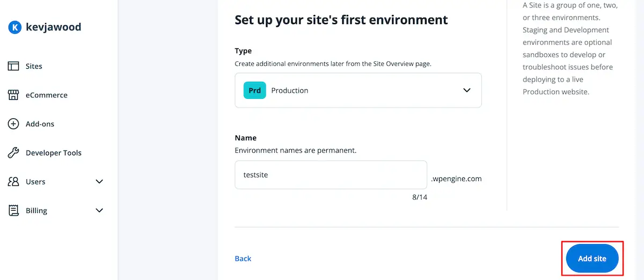Image resolution: width=644 pixels, height=280 pixels.
Task: Go to Sites in the sidebar
Action: coord(34,66)
